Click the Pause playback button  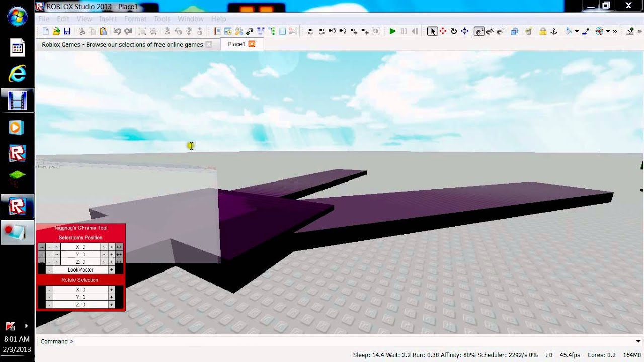404,31
